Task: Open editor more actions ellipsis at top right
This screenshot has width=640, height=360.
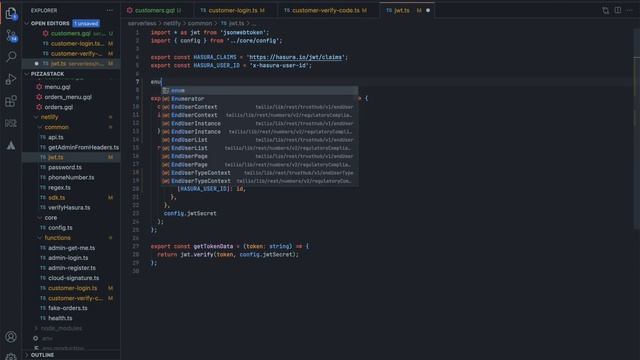Action: point(630,10)
